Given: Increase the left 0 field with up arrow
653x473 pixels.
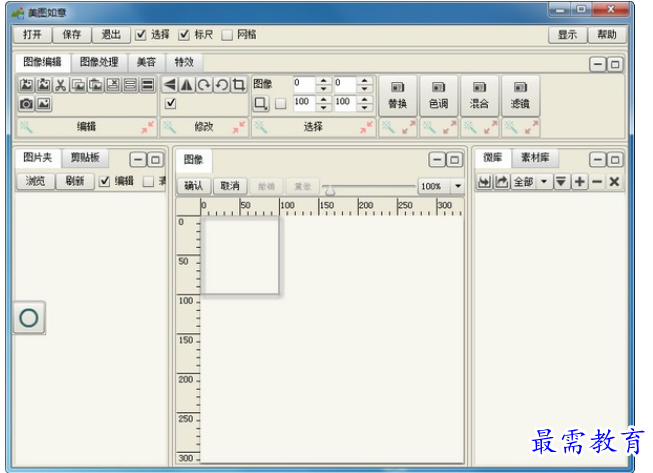Looking at the screenshot, I should 324,80.
